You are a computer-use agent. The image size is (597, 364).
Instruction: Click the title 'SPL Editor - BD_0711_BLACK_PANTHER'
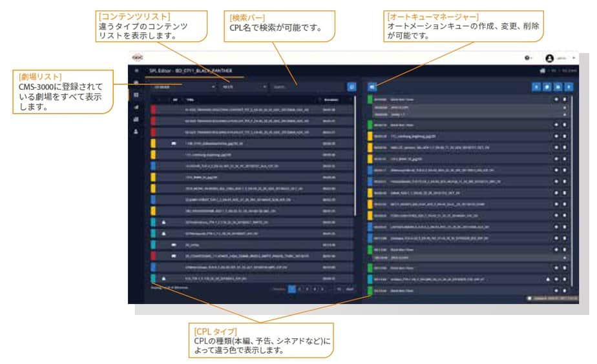click(x=191, y=71)
